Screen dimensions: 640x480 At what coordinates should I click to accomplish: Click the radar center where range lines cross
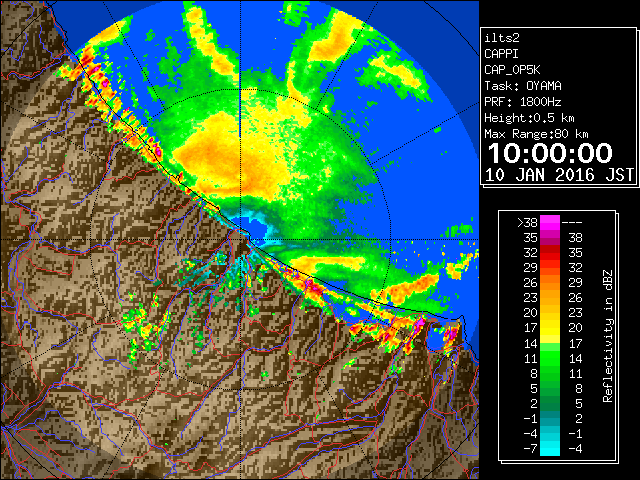tap(240, 240)
